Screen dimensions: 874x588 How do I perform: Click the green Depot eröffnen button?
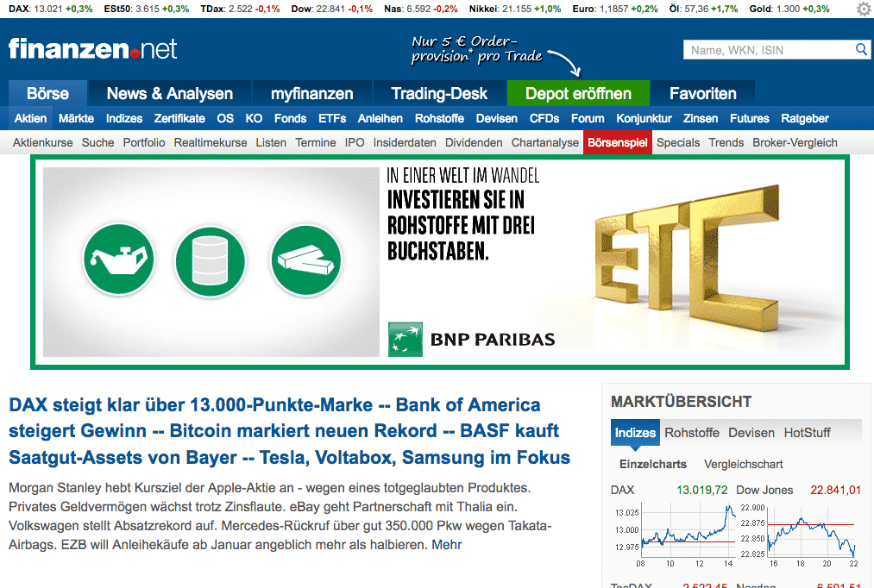point(579,93)
